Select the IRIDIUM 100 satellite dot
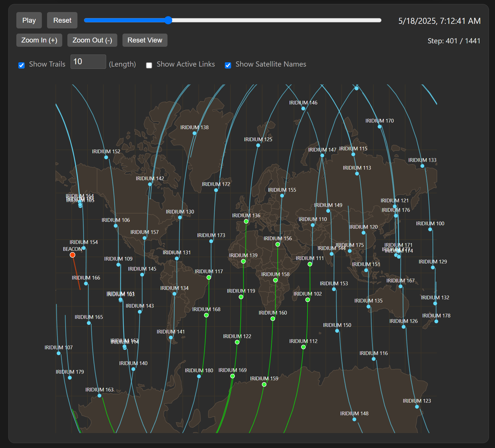 430,229
